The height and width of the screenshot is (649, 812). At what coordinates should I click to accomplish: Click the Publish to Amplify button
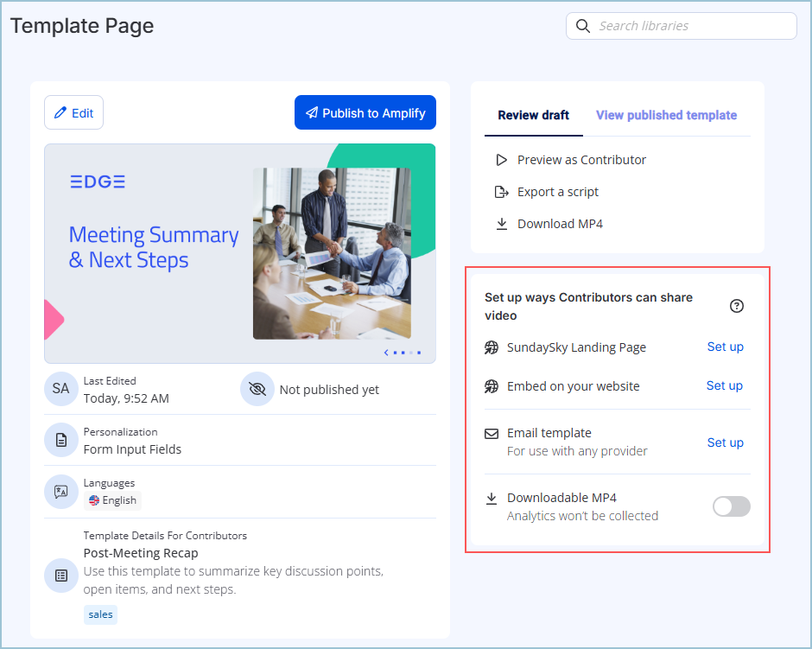click(x=365, y=113)
